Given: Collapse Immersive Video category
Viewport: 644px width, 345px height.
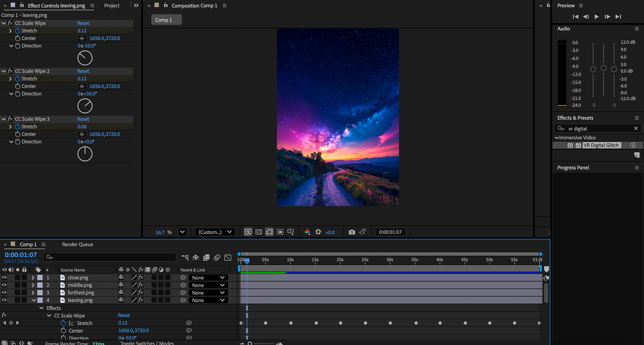Looking at the screenshot, I should tap(557, 138).
